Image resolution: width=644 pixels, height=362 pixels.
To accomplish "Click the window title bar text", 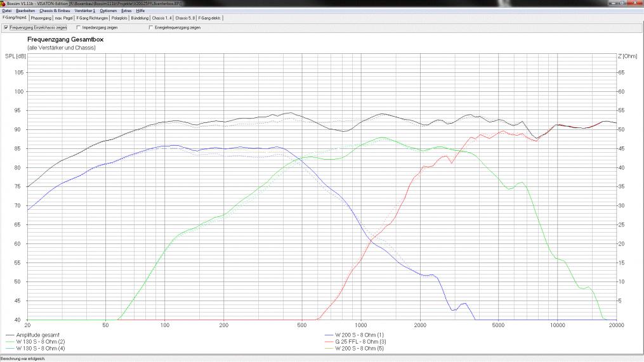I will click(94, 3).
